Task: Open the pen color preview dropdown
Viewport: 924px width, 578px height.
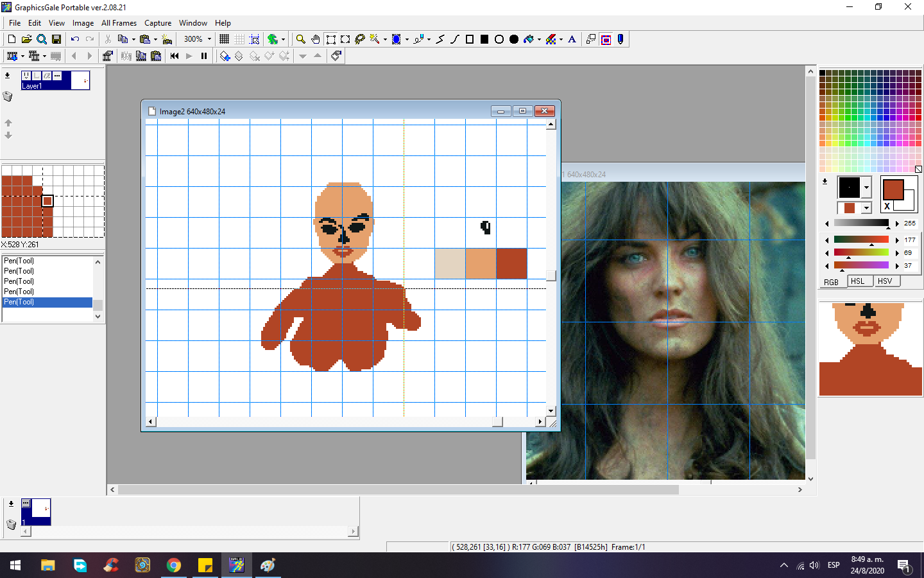Action: 866,208
